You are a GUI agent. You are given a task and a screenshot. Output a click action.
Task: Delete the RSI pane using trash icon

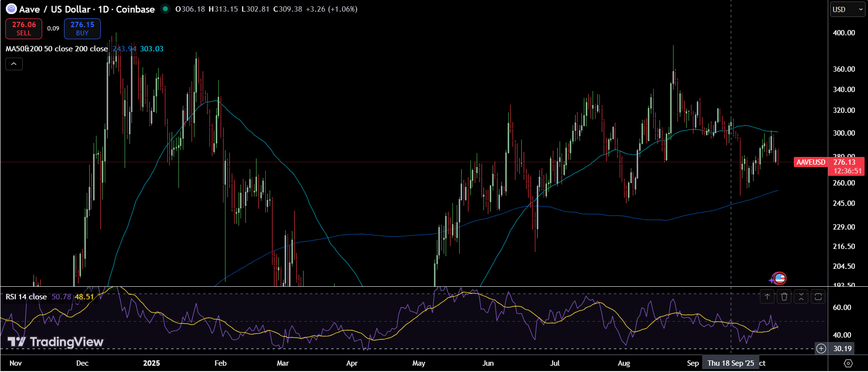click(784, 297)
